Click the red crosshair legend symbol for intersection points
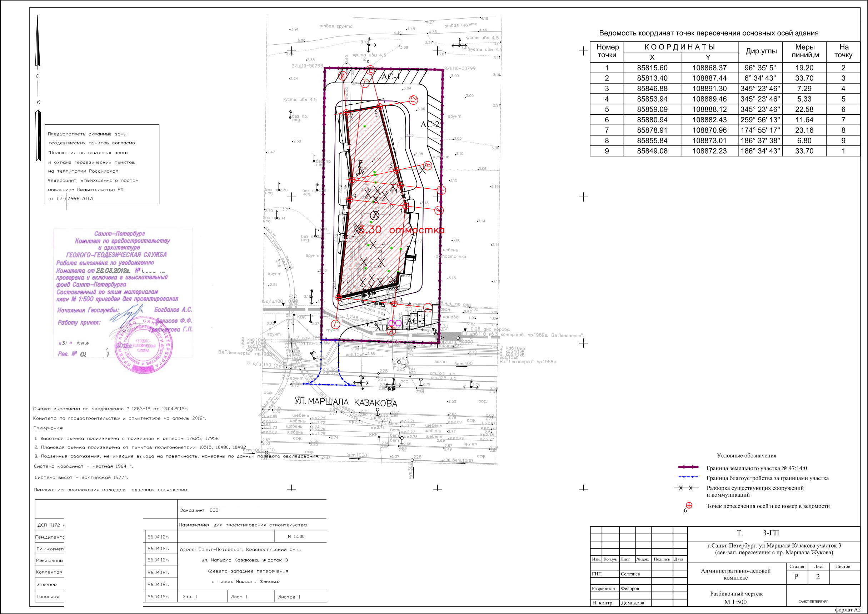 click(689, 505)
